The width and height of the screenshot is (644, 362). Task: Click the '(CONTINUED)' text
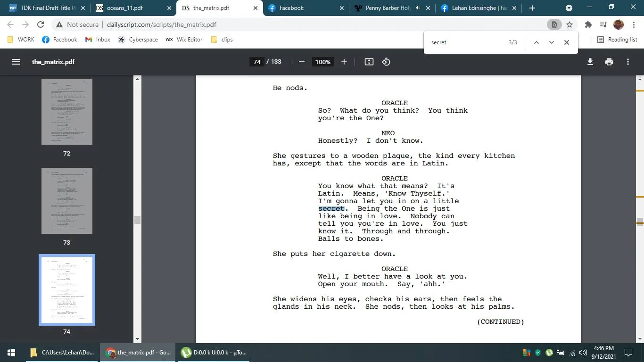[501, 321]
